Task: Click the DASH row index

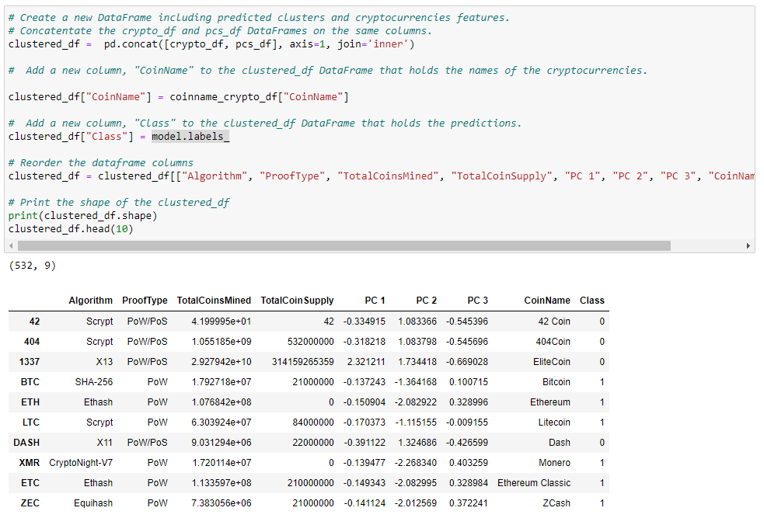Action: click(x=26, y=443)
